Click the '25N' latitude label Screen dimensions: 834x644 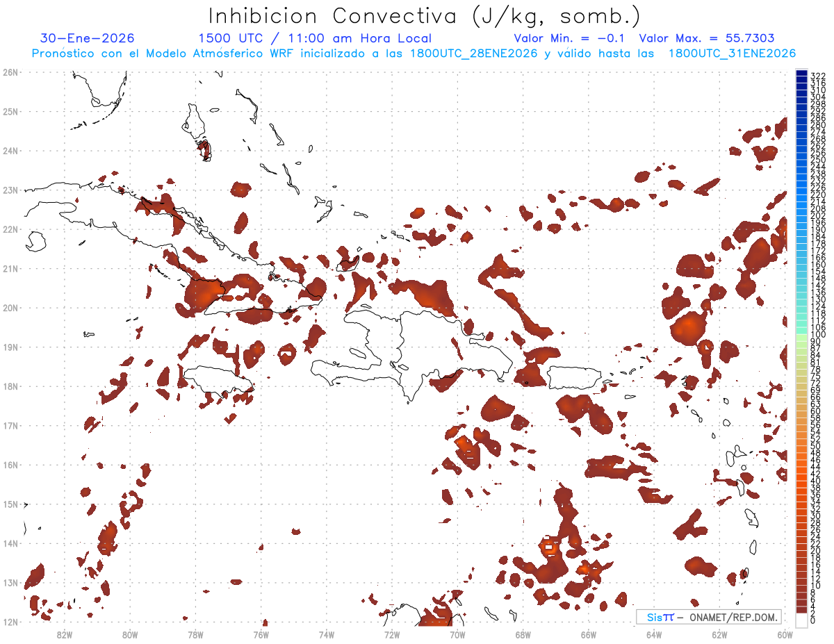click(10, 111)
